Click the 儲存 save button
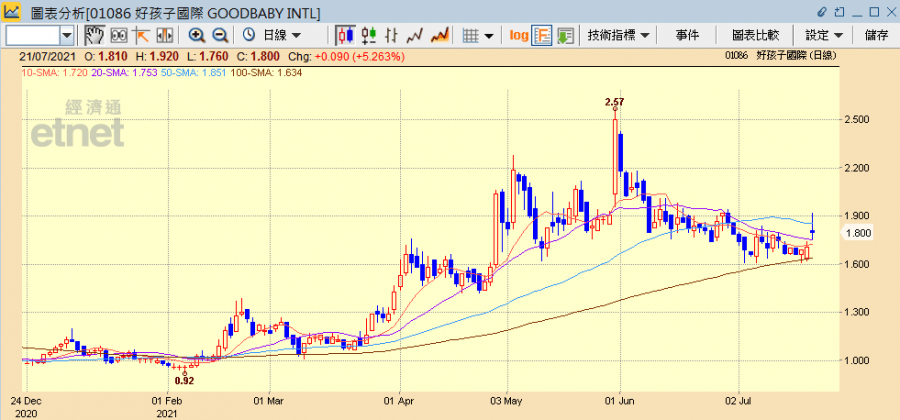The image size is (900, 420). (876, 35)
